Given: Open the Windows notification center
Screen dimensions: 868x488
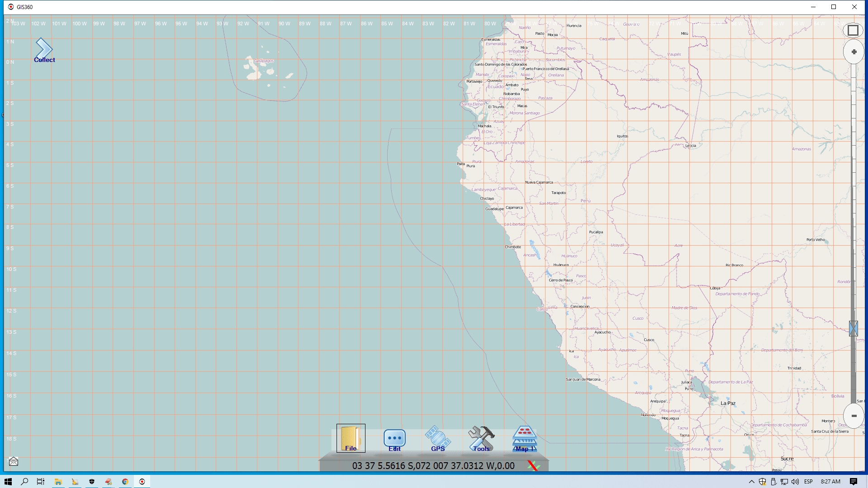Looking at the screenshot, I should 854,482.
